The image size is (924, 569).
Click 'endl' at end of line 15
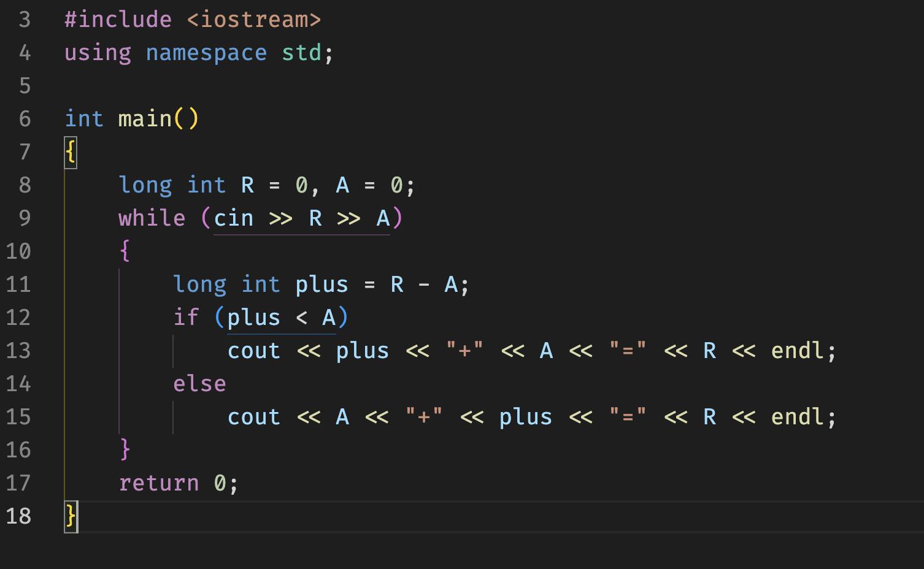797,417
